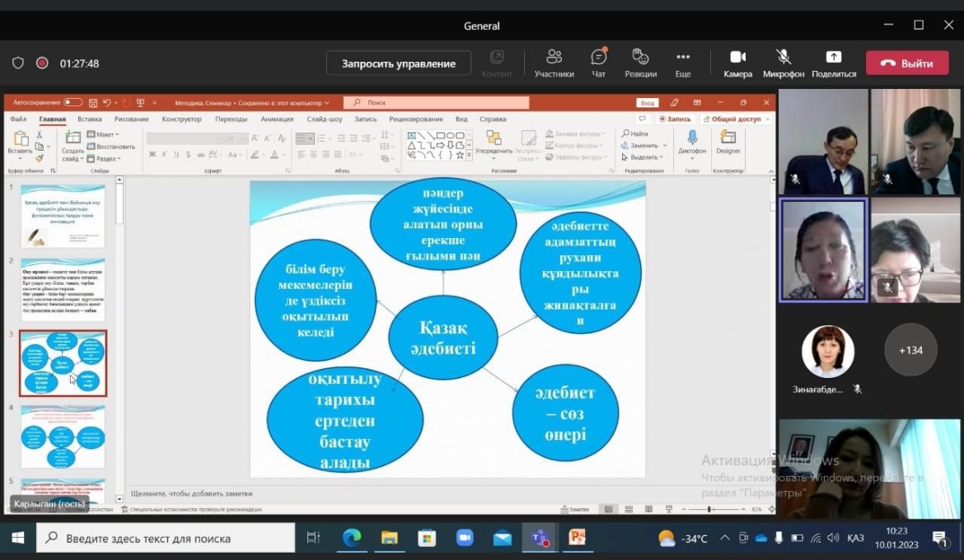This screenshot has width=964, height=560.
Task: Click the Share (Поделиться) screen icon
Action: (833, 63)
